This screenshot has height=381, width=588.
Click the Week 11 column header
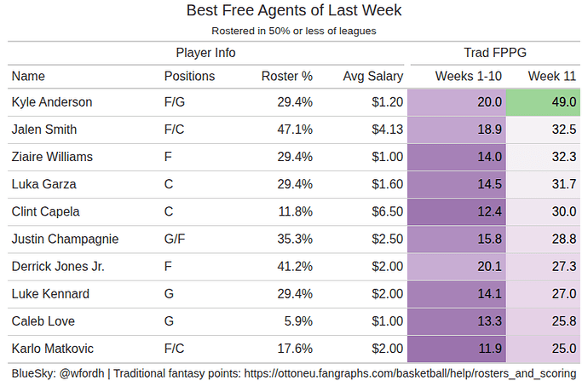click(551, 76)
